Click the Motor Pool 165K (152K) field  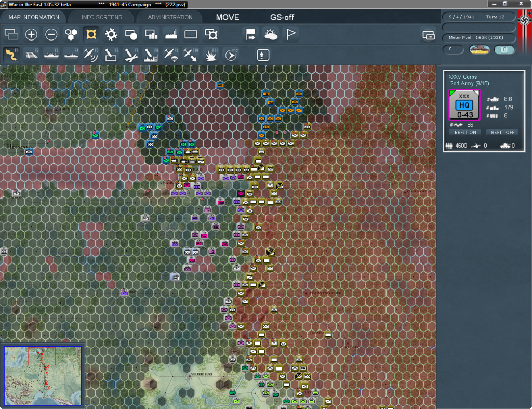point(478,37)
